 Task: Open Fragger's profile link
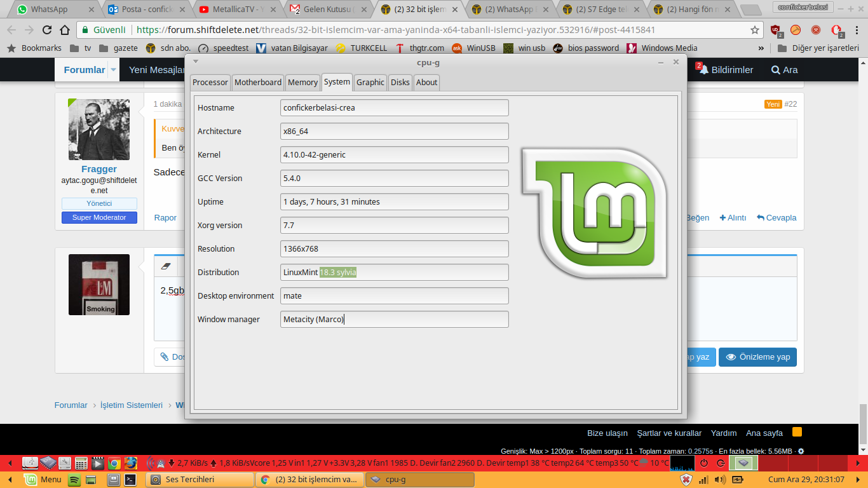click(x=99, y=169)
